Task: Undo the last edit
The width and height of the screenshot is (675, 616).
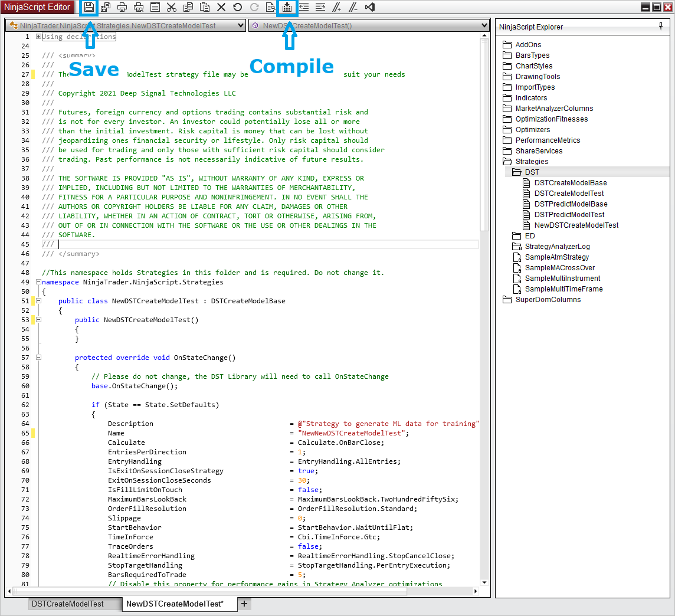Action: point(238,7)
